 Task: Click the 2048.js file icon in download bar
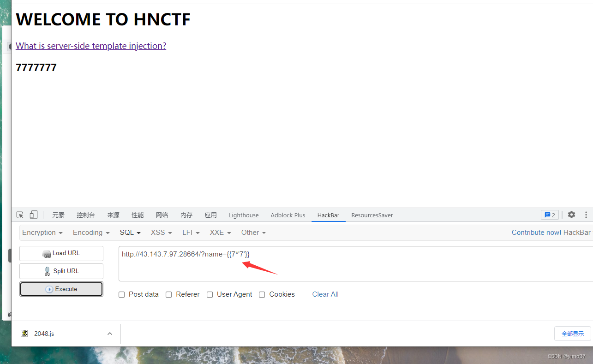click(24, 333)
